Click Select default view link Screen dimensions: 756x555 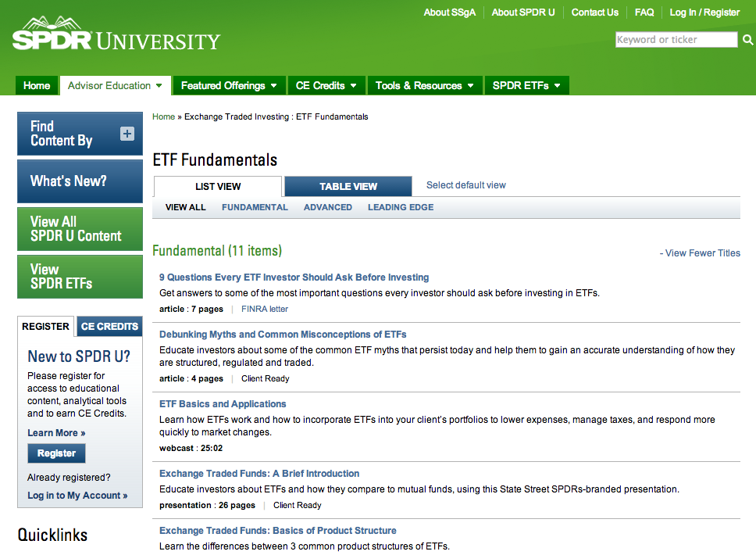pos(465,185)
